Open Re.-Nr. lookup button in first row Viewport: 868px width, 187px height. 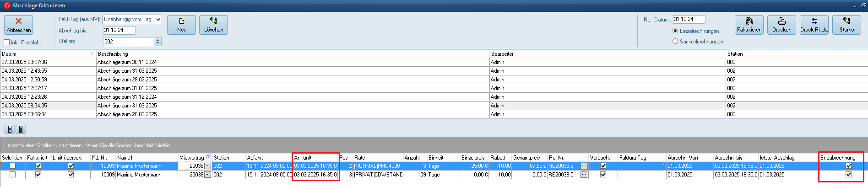tap(584, 166)
